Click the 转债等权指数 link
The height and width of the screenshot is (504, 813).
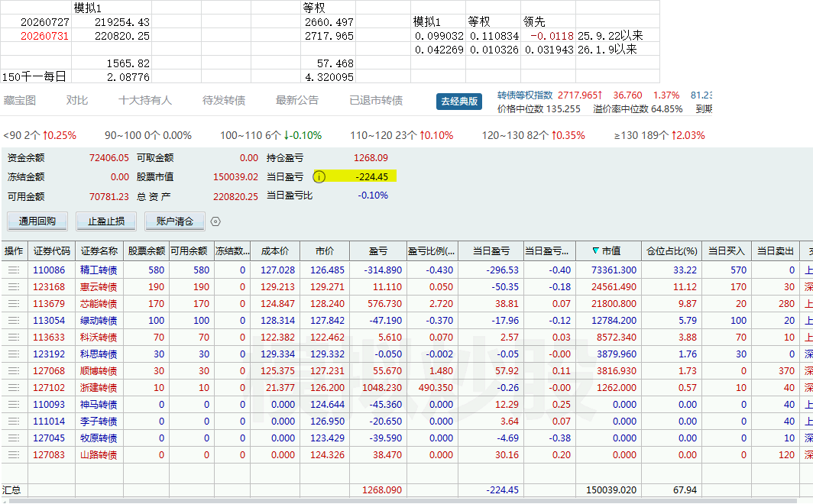[525, 95]
